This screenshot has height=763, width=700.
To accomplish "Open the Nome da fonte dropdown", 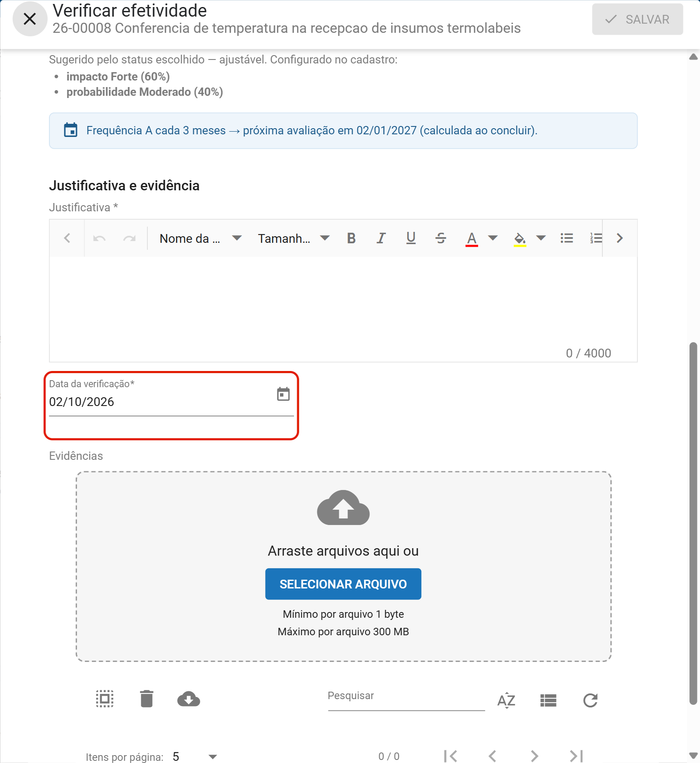I will point(200,238).
